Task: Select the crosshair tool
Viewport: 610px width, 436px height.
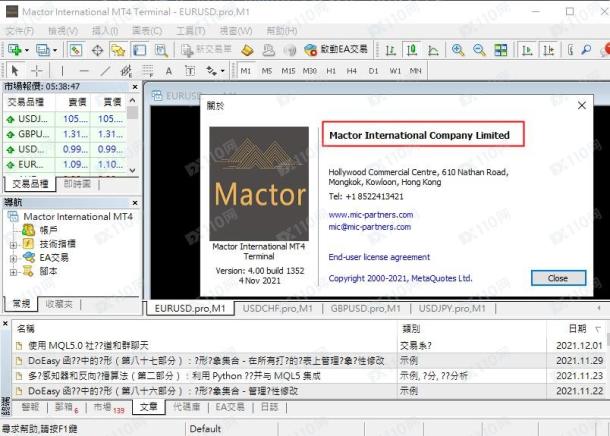Action: coord(37,71)
